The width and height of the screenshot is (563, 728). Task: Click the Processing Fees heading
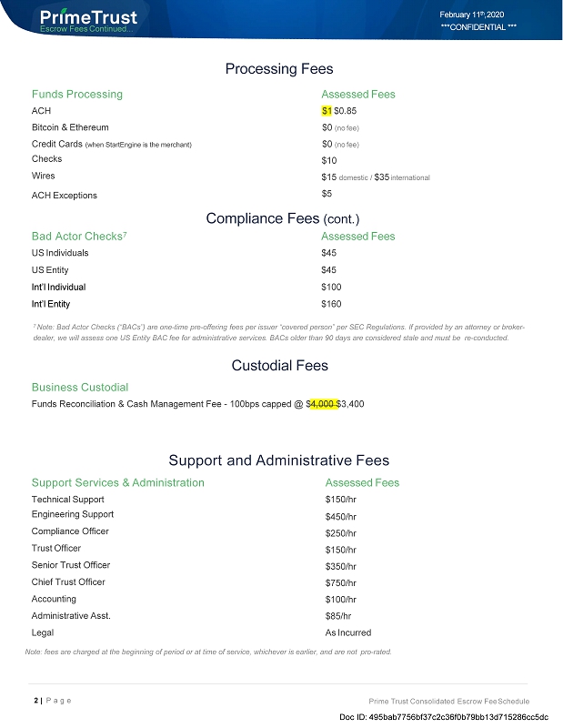[279, 69]
